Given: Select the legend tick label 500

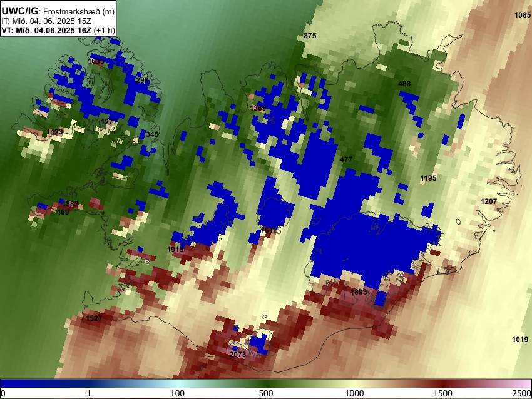Looking at the screenshot, I should point(265,393).
